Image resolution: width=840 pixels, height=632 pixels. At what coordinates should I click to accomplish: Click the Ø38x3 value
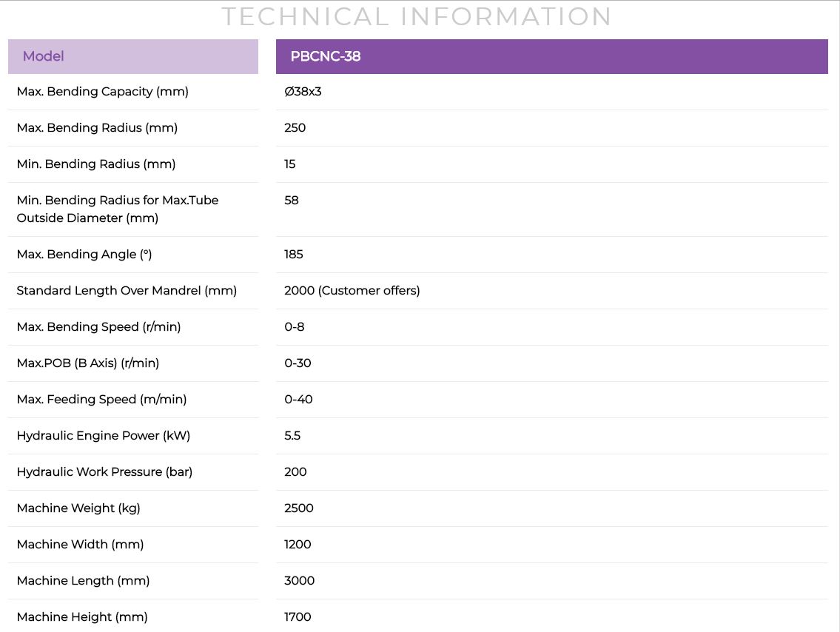click(303, 92)
